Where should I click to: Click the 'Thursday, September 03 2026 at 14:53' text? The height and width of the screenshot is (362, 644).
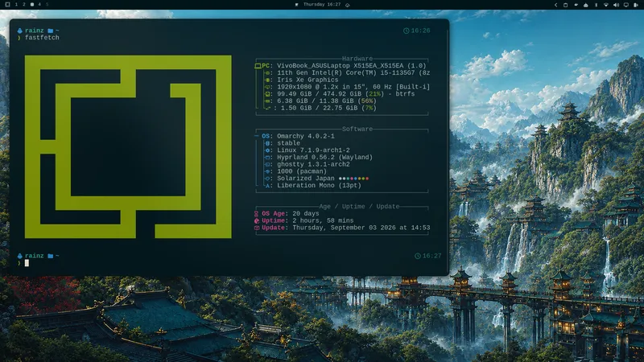[361, 228]
